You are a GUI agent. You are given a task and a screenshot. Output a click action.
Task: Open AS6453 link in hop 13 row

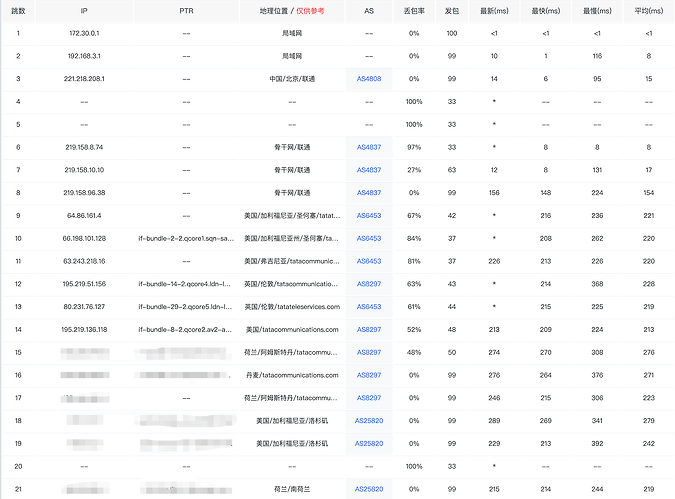pyautogui.click(x=369, y=307)
